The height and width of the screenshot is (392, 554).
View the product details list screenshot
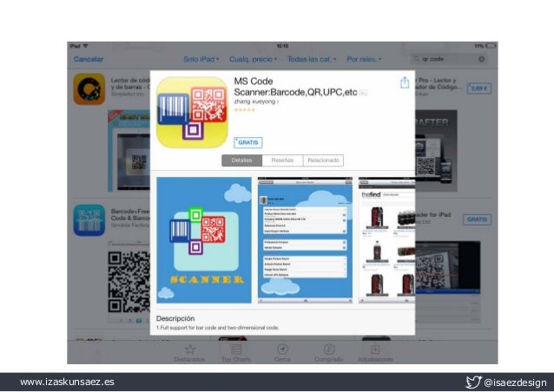click(x=306, y=240)
